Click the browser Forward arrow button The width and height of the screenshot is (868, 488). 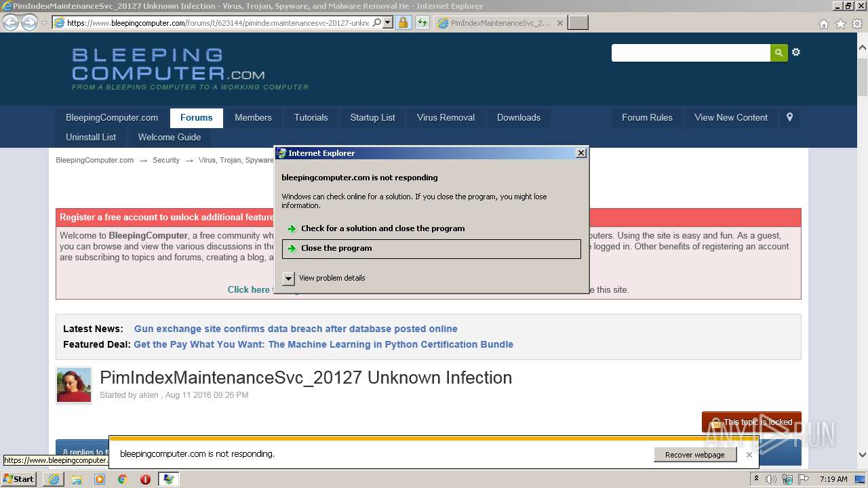tap(29, 22)
